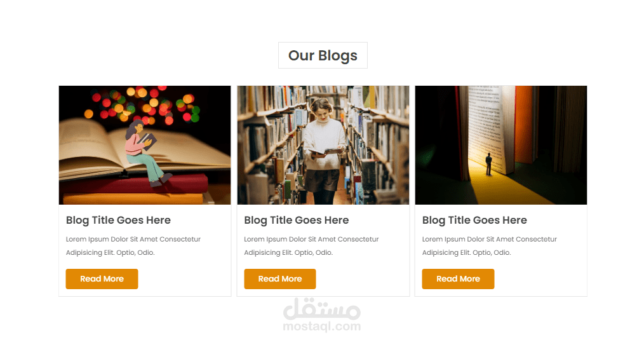The width and height of the screenshot is (644, 340).
Task: Open the first blog card's Read More button
Action: (x=102, y=279)
